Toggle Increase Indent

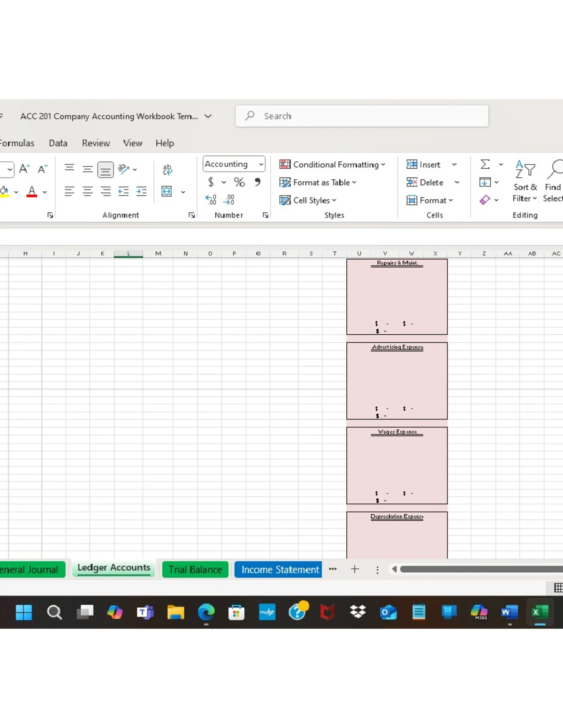pos(141,191)
